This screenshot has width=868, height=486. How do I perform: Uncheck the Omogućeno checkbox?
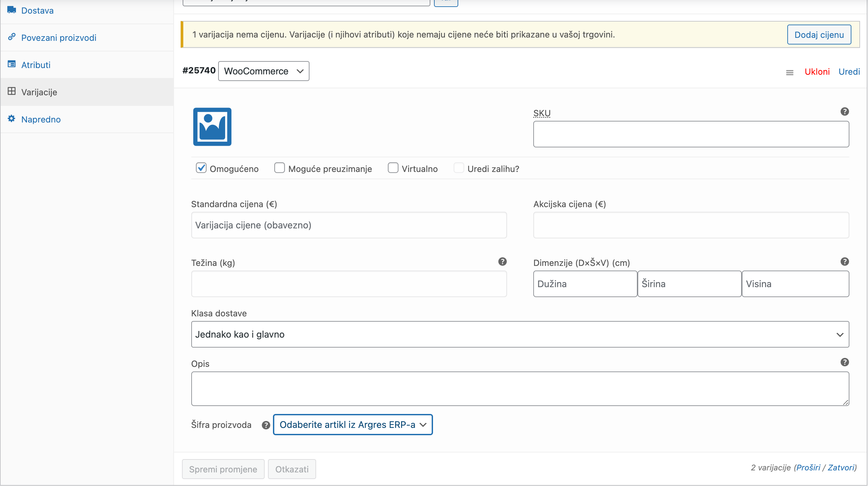201,168
